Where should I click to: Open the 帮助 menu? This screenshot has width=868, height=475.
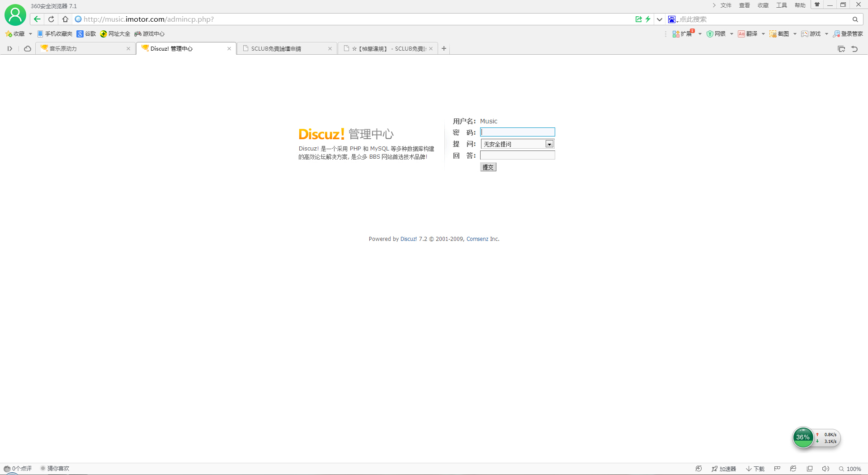800,5
